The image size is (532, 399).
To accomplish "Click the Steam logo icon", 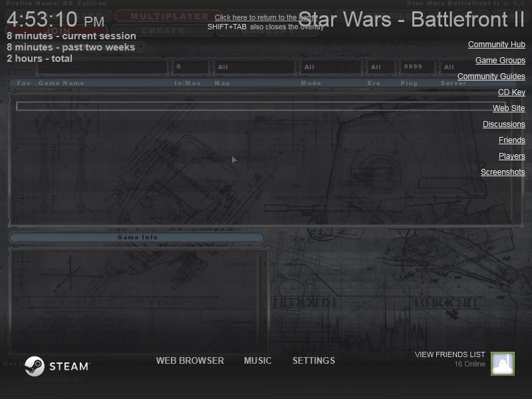I will 35,366.
